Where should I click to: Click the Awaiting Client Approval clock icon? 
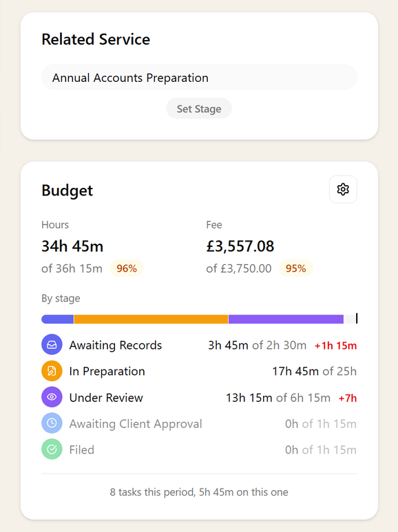click(52, 423)
